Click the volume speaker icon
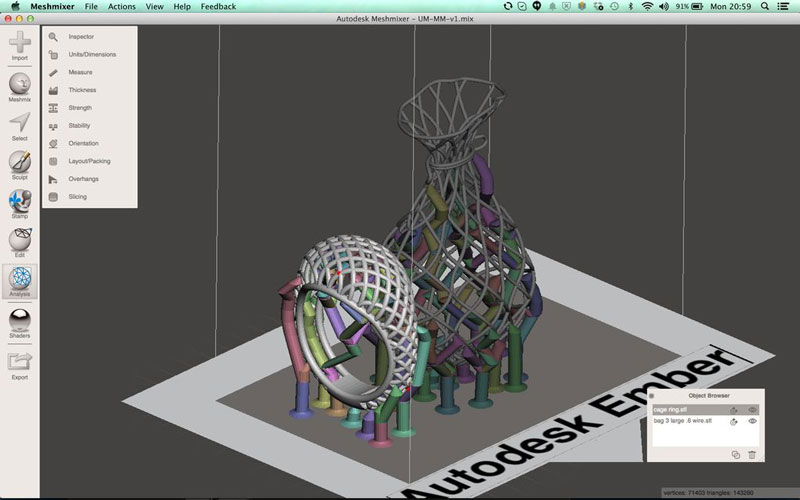This screenshot has height=500, width=800. coord(664,6)
